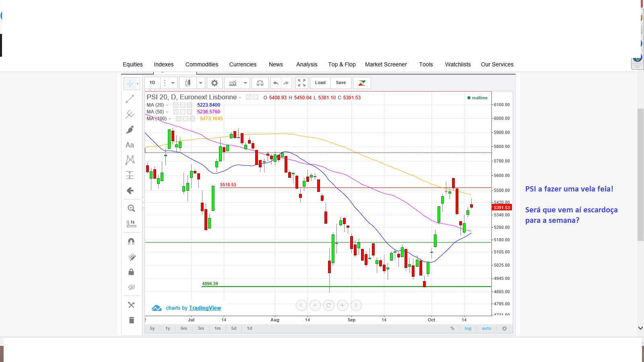Toggle lock all drawing tools

[131, 272]
